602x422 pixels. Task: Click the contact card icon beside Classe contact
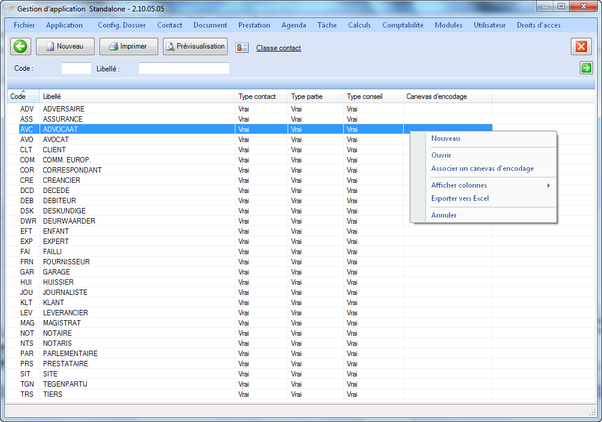242,47
